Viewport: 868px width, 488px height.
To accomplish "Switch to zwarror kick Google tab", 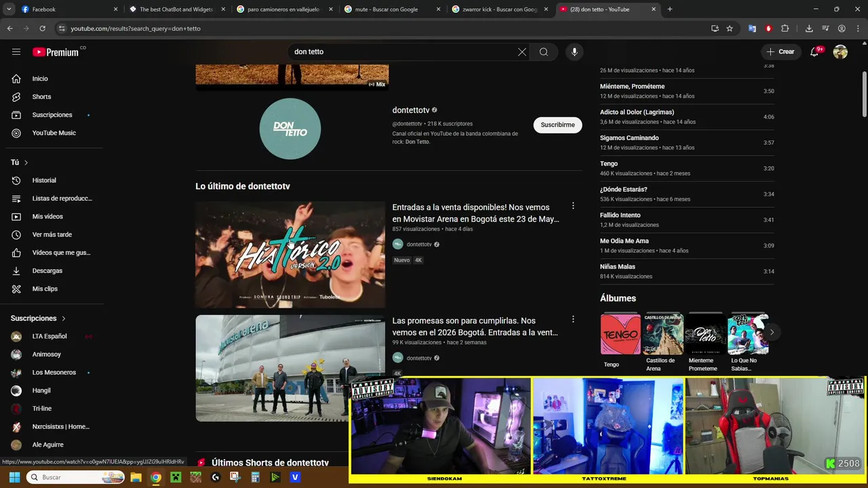I will tap(498, 9).
